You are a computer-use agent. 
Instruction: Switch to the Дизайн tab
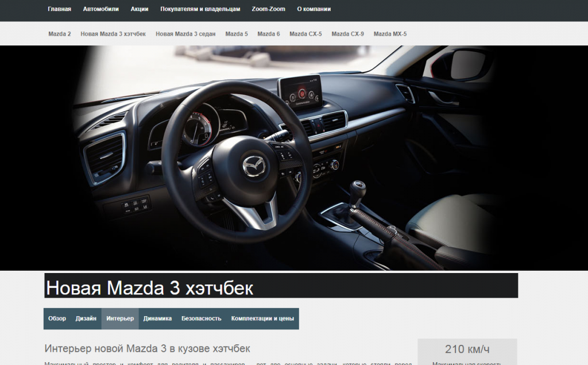click(86, 318)
